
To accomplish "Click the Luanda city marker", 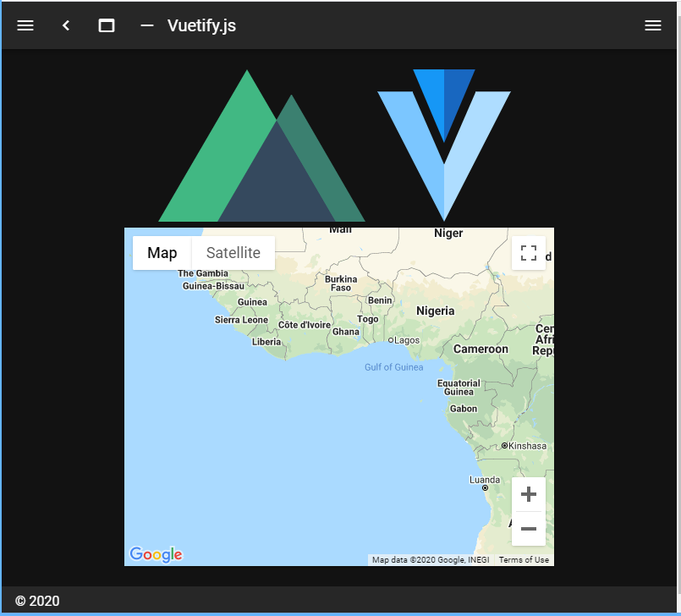I will tap(485, 488).
